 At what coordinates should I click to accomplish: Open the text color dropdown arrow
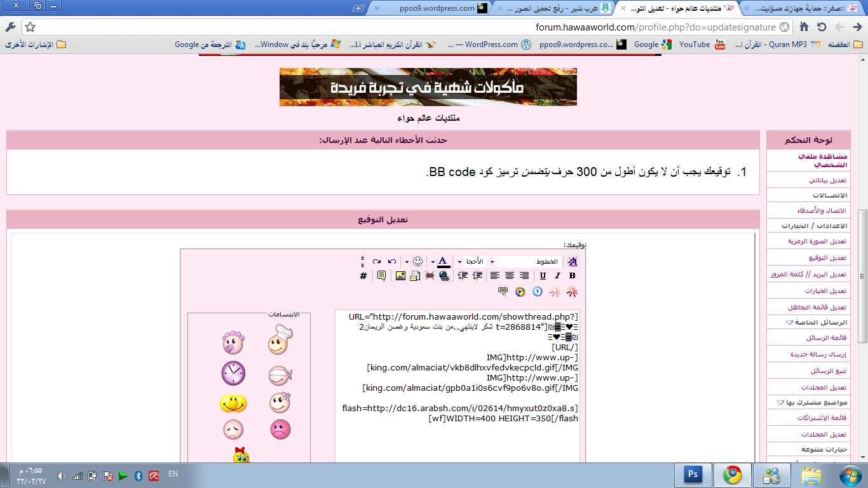(433, 262)
